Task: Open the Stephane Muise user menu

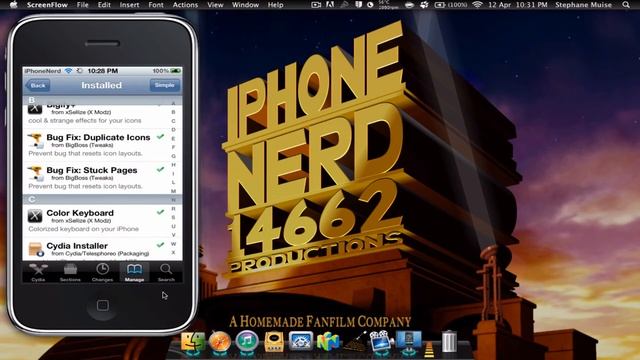Action: (583, 5)
